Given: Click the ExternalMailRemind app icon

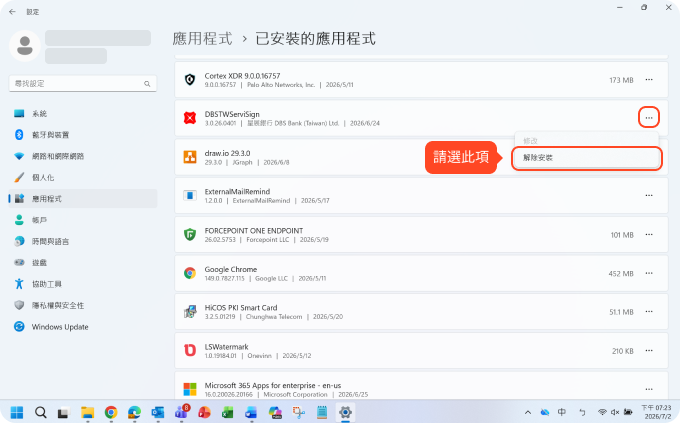Looking at the screenshot, I should 190,196.
